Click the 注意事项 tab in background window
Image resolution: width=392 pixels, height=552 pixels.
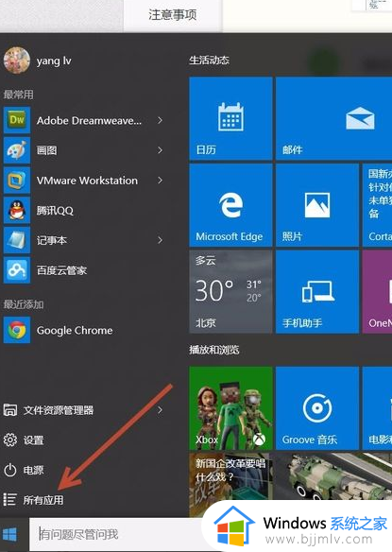pyautogui.click(x=173, y=15)
